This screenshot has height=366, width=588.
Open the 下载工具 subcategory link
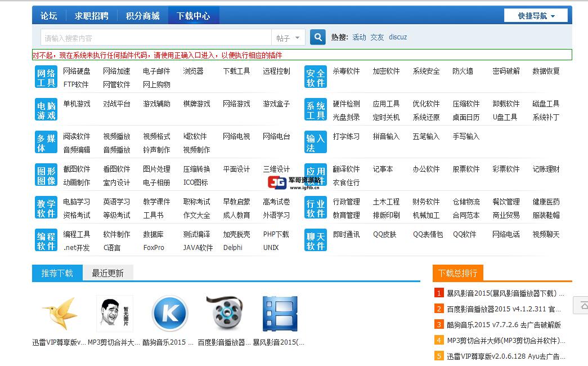tap(237, 71)
